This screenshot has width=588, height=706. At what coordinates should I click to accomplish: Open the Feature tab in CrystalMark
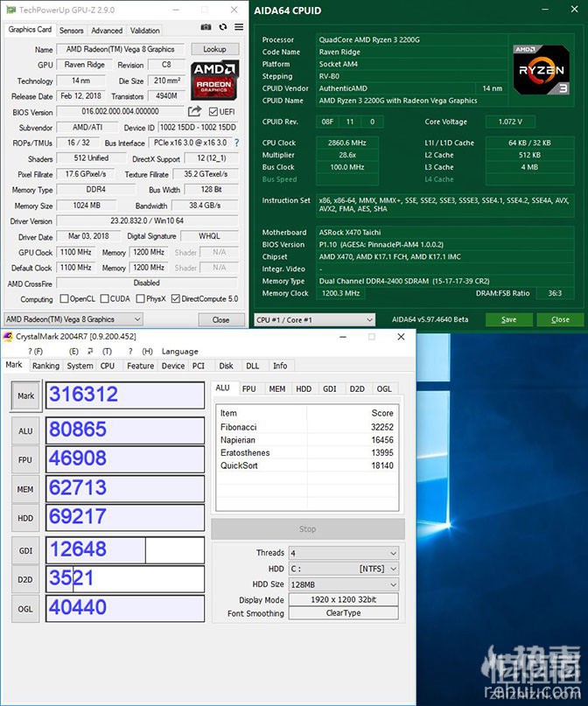[141, 366]
